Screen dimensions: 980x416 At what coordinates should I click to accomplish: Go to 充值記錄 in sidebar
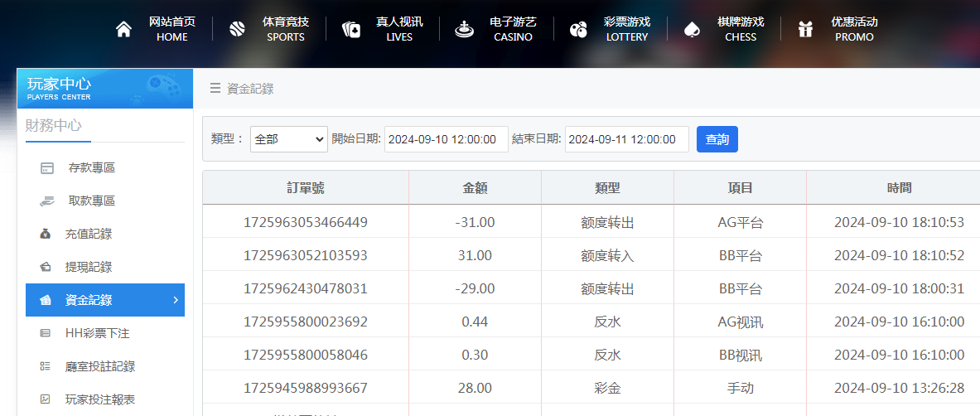pos(88,234)
